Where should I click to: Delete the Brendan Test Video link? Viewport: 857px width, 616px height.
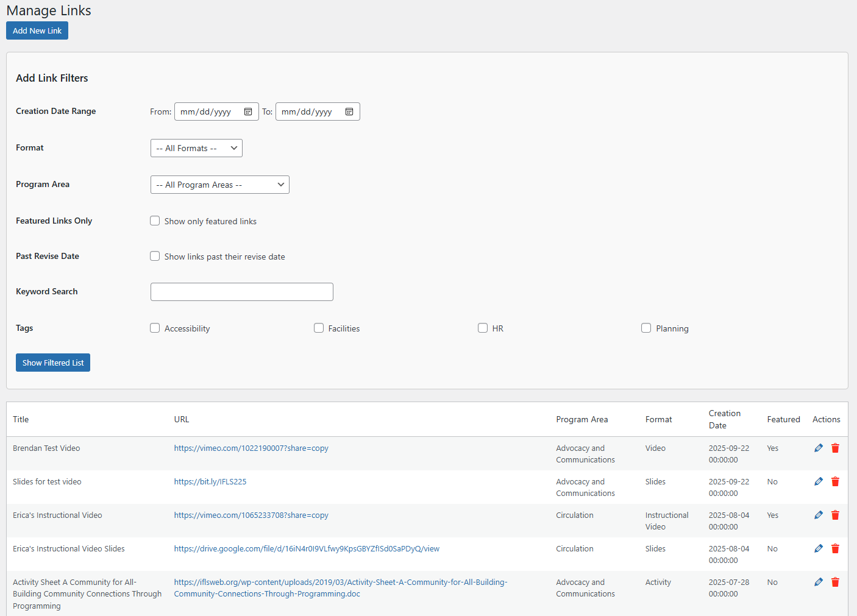point(835,448)
